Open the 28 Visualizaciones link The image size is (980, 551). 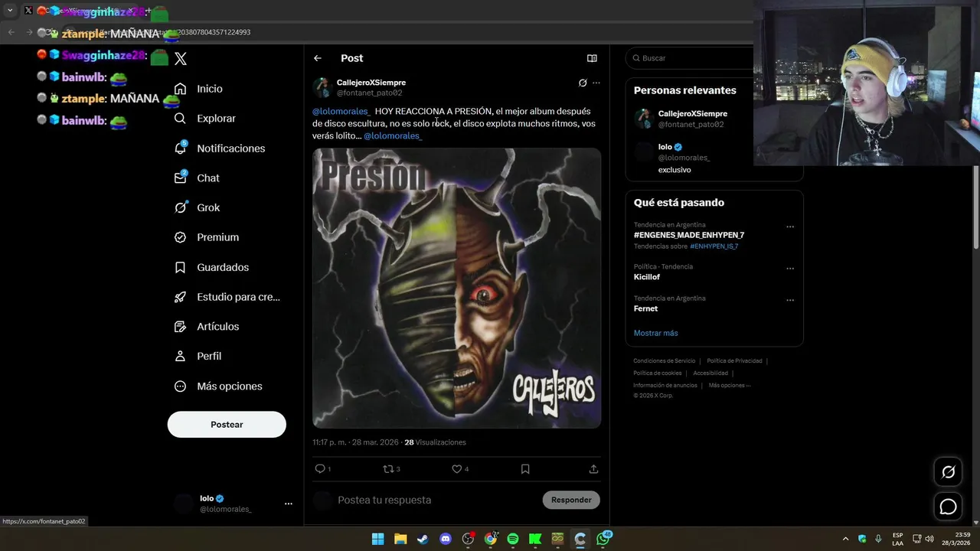435,442
